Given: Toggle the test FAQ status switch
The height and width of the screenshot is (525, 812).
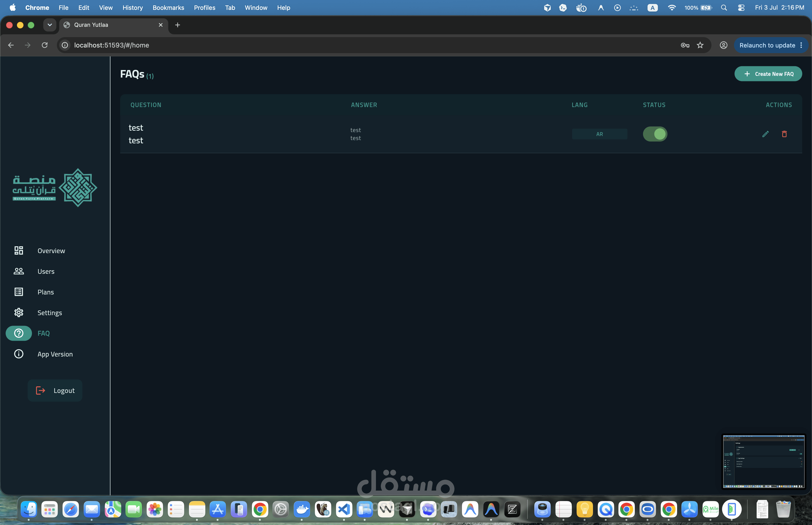Looking at the screenshot, I should point(655,134).
